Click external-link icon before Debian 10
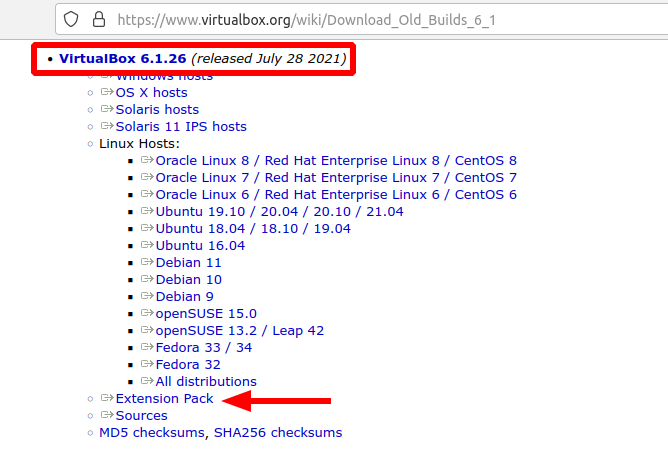Image resolution: width=668 pixels, height=452 pixels. [147, 279]
